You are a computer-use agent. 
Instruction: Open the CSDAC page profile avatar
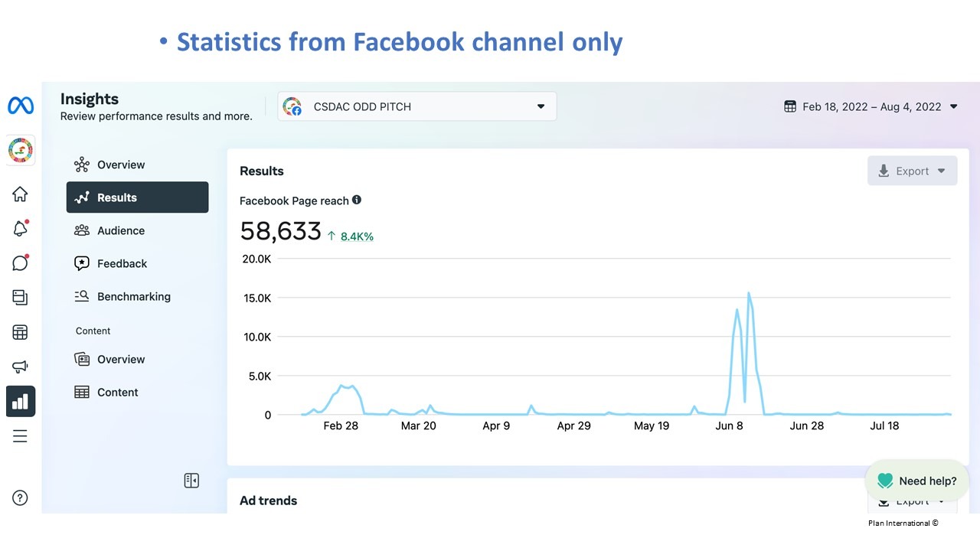click(21, 150)
